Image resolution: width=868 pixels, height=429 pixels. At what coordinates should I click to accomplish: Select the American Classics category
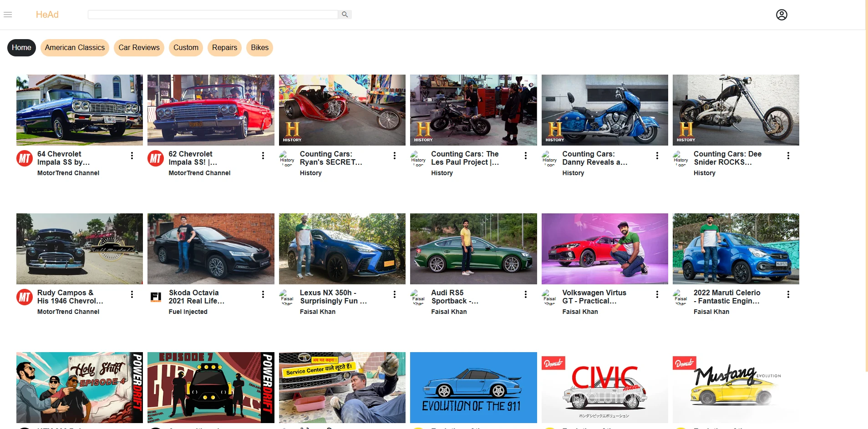[75, 48]
